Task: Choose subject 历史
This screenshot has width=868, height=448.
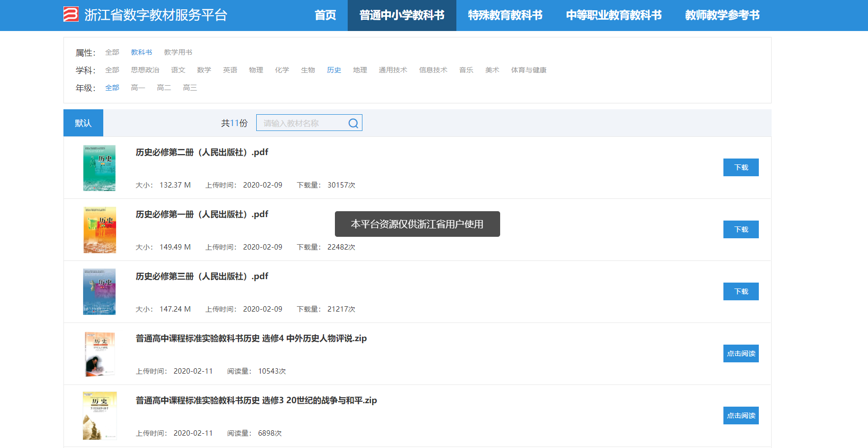Action: coord(334,70)
